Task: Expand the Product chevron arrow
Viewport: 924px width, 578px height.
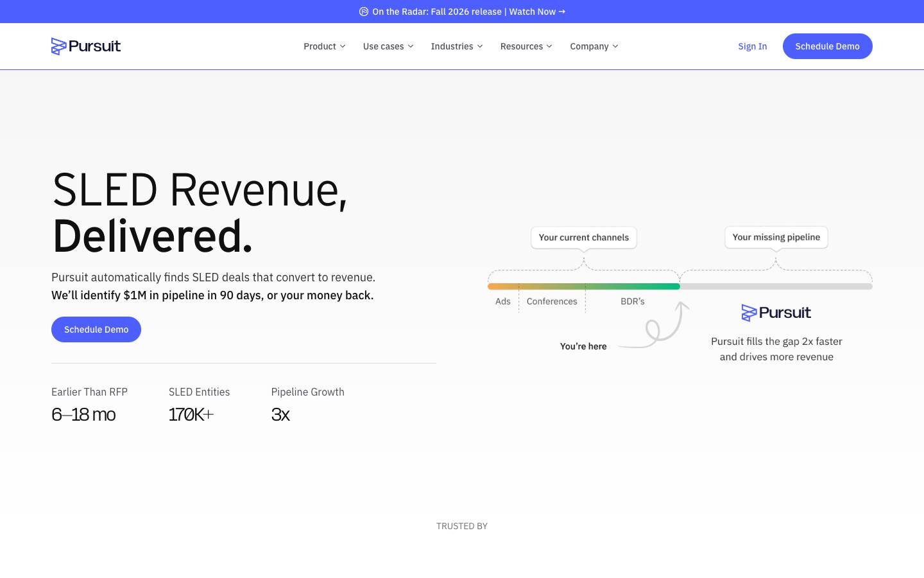Action: point(343,46)
